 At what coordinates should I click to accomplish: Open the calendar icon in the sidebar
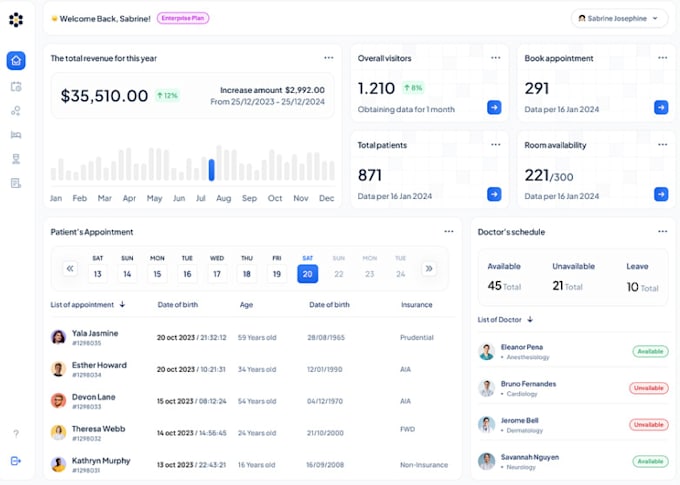(x=16, y=87)
